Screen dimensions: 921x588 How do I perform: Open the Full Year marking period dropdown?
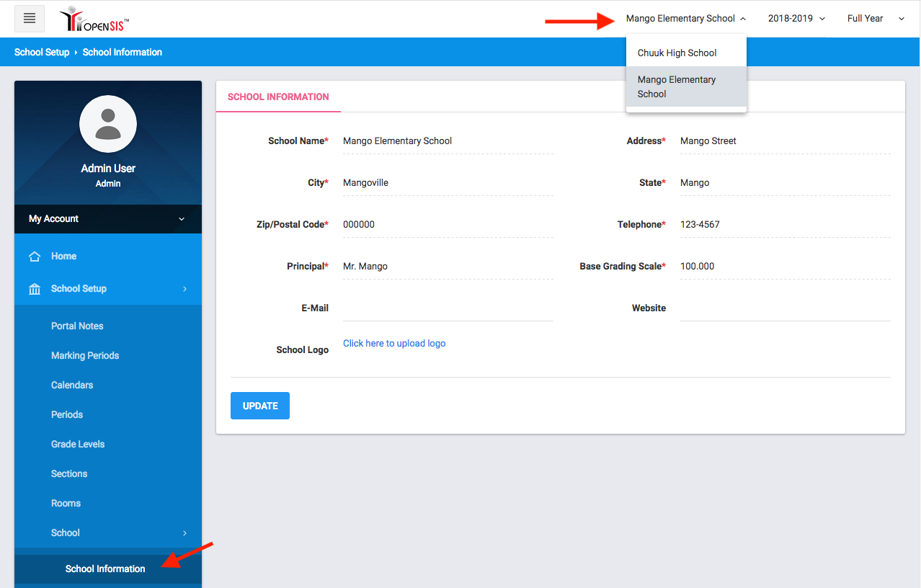click(875, 19)
